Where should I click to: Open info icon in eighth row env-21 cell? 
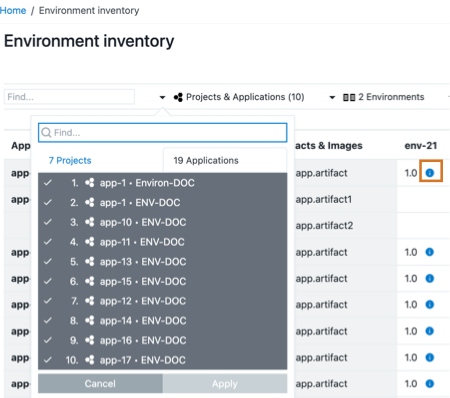(x=430, y=357)
